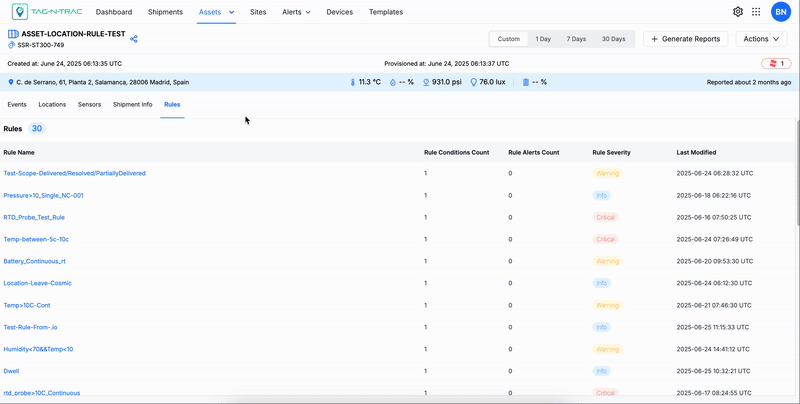
Task: Click the Tag-N-Trac logo
Action: click(x=45, y=12)
